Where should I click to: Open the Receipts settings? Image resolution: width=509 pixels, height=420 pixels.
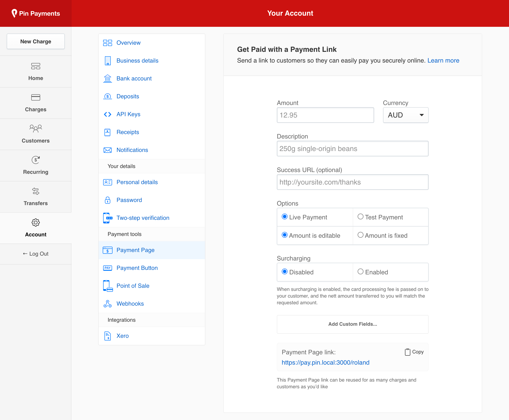[152, 132]
